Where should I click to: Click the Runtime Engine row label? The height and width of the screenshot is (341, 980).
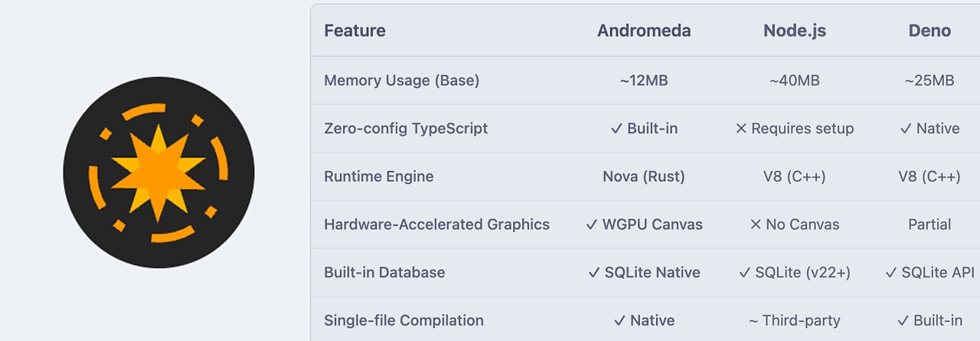coord(379,176)
